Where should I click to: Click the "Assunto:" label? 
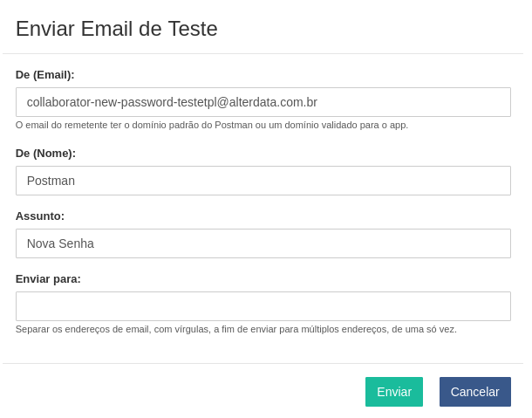[40, 216]
